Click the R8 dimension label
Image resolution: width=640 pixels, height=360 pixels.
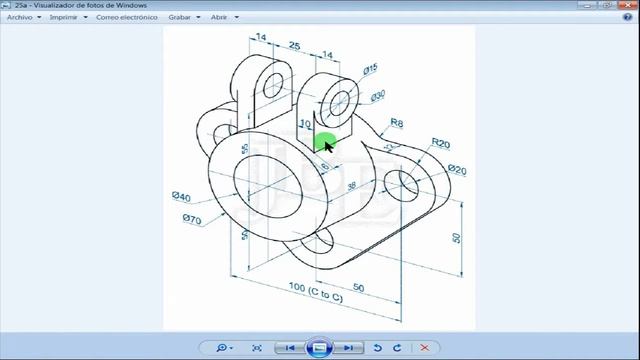click(x=396, y=122)
